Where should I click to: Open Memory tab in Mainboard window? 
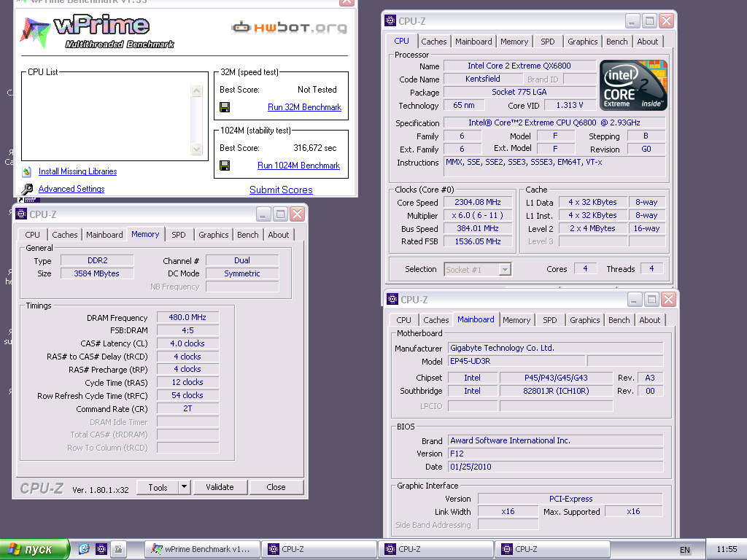516,320
